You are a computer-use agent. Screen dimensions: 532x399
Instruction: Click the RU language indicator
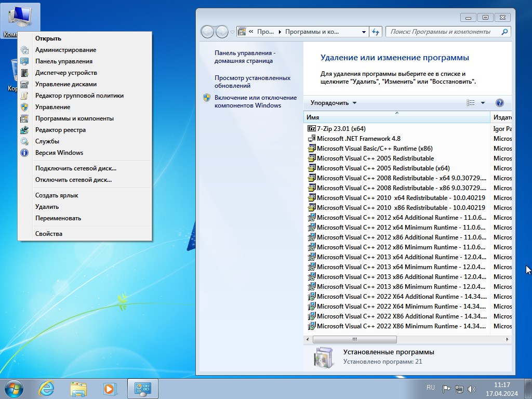pos(431,388)
